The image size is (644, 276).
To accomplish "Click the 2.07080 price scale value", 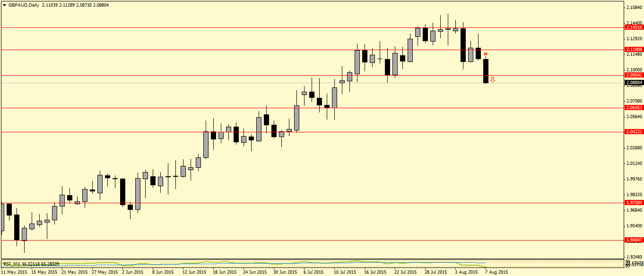I will [x=633, y=101].
